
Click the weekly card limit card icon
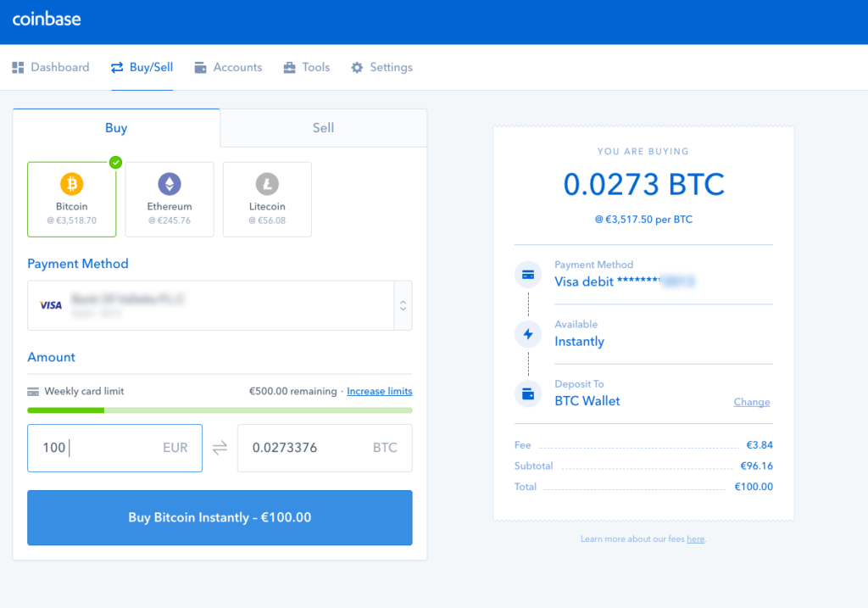[x=33, y=392]
